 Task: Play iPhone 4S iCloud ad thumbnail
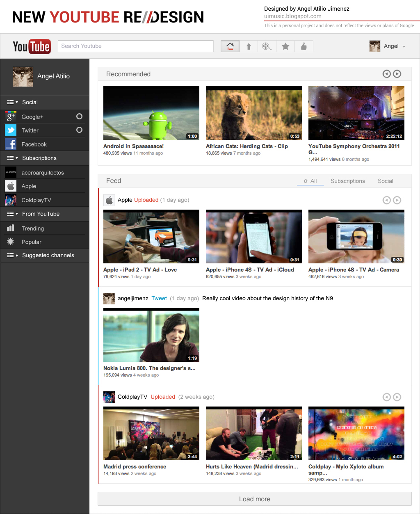pyautogui.click(x=254, y=237)
